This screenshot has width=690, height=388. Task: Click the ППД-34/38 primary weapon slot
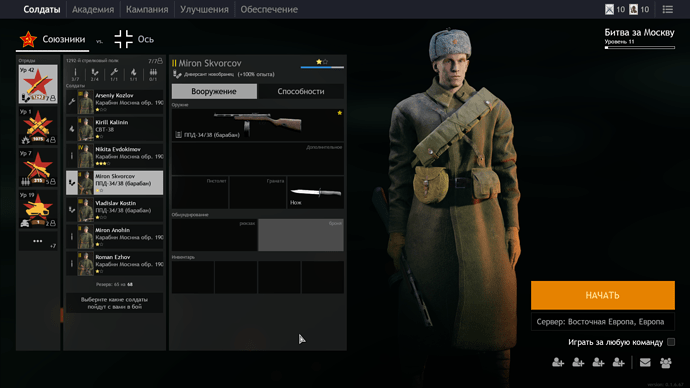click(x=257, y=125)
